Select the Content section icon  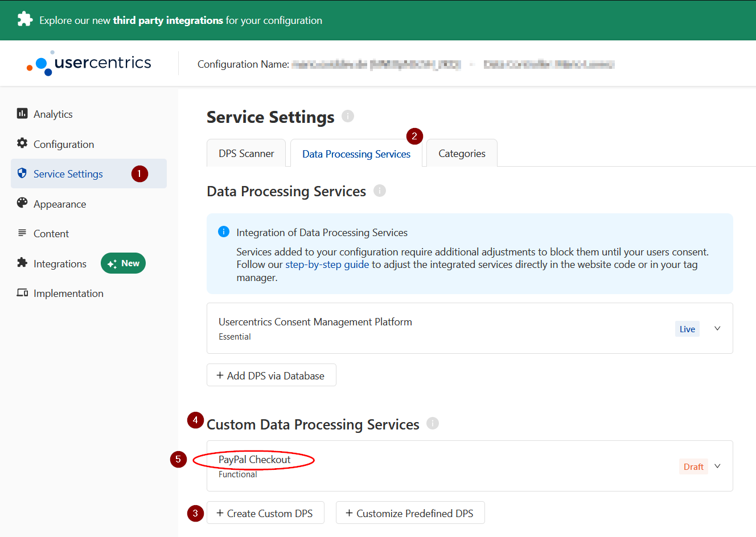tap(22, 233)
